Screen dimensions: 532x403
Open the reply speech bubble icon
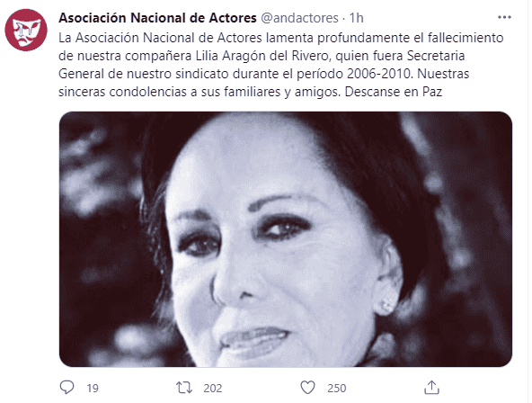click(x=66, y=388)
